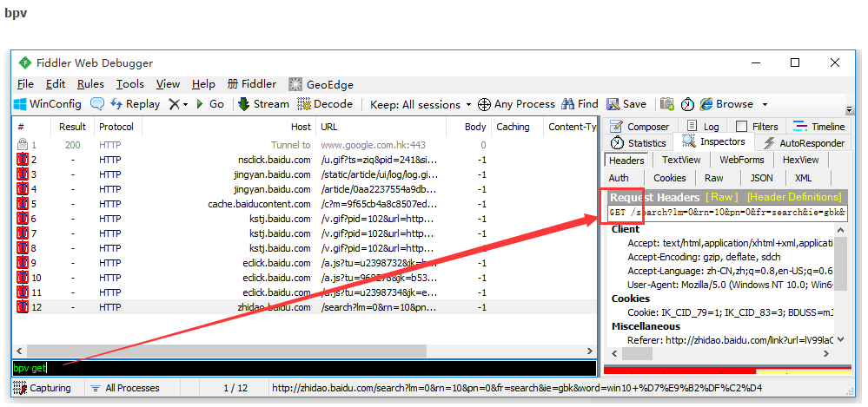This screenshot has width=868, height=407.
Task: Open the Tools menu
Action: 130,84
